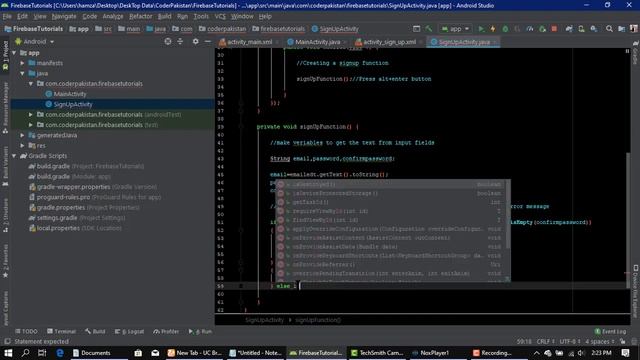
Task: Open Mail app from taskbar
Action: (155, 353)
